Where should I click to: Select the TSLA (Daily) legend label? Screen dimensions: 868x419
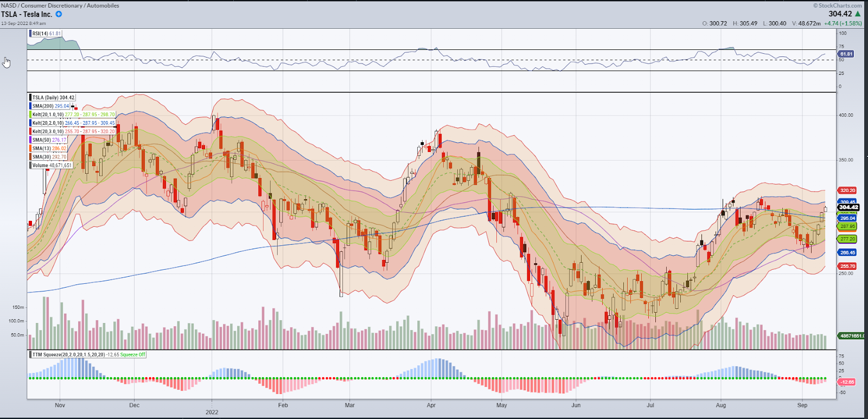(53, 98)
